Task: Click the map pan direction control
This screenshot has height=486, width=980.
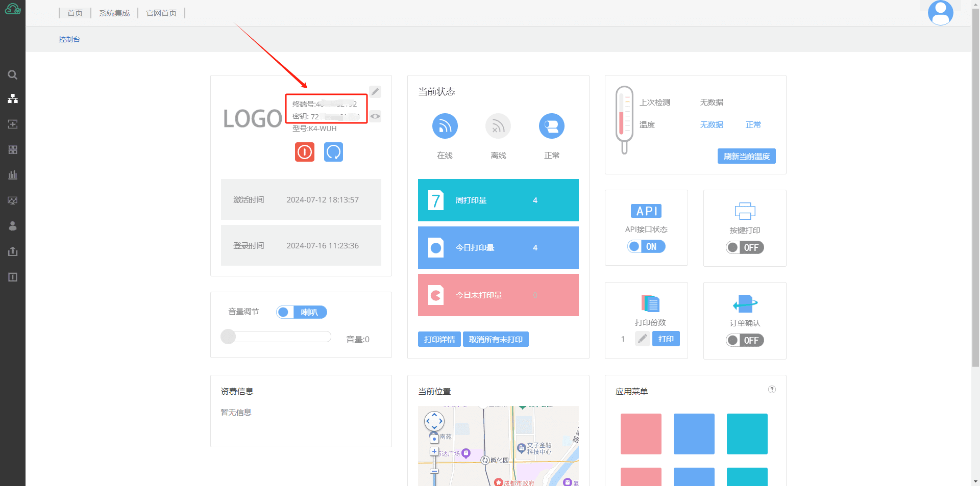Action: pos(434,421)
